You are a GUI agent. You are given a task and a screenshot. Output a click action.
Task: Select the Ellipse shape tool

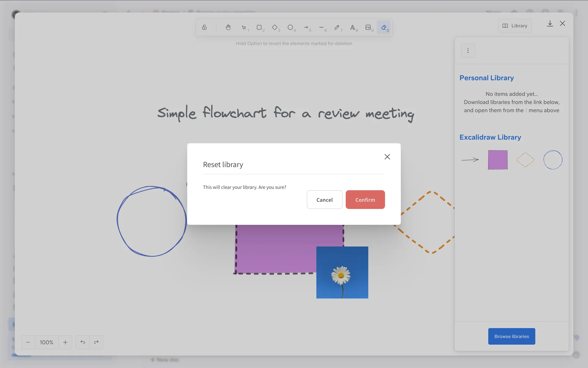(290, 27)
